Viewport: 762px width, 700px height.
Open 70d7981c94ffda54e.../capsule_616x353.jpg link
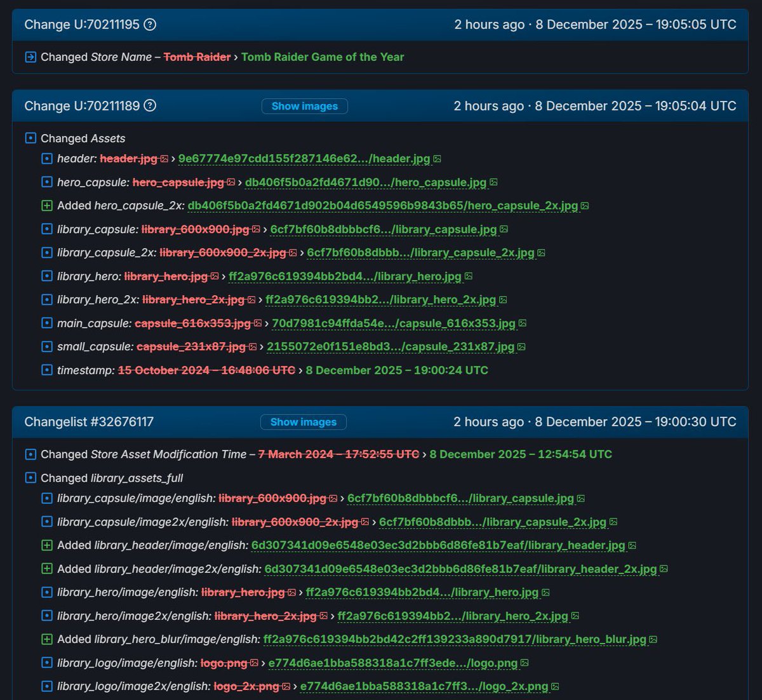pos(394,323)
